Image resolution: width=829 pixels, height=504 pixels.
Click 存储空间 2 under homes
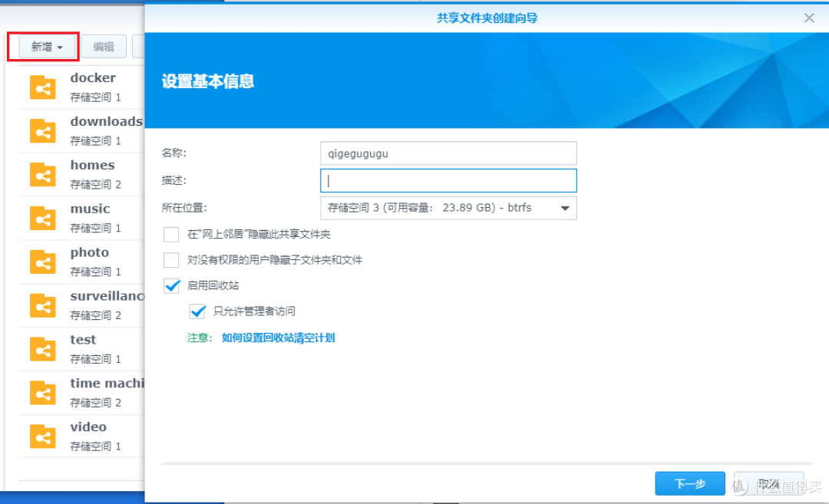(x=96, y=184)
